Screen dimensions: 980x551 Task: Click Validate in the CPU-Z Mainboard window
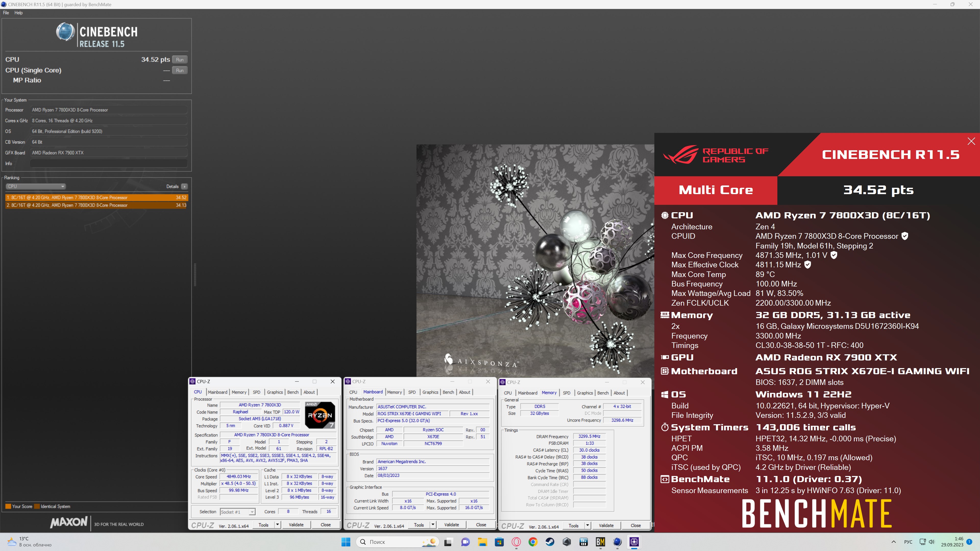coord(451,525)
